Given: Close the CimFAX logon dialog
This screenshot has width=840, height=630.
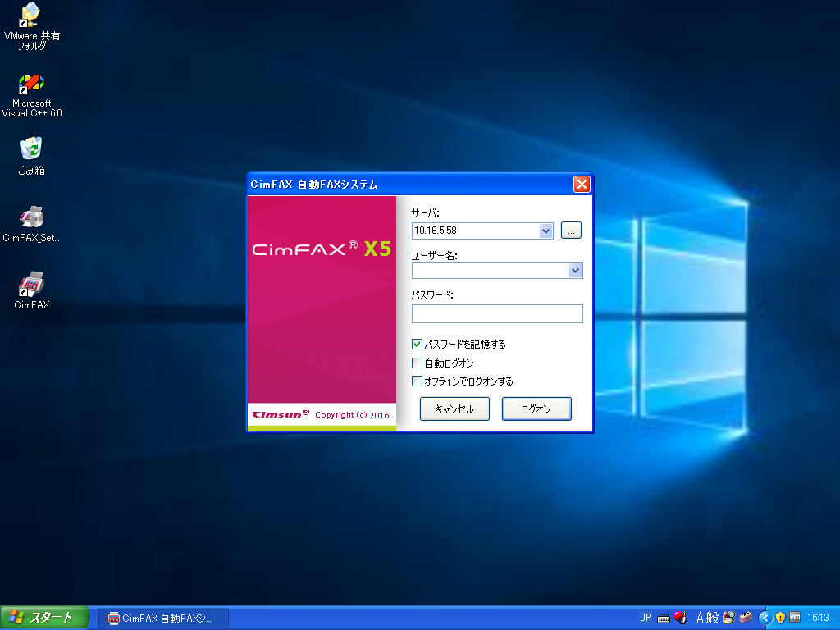Looking at the screenshot, I should pyautogui.click(x=582, y=185).
